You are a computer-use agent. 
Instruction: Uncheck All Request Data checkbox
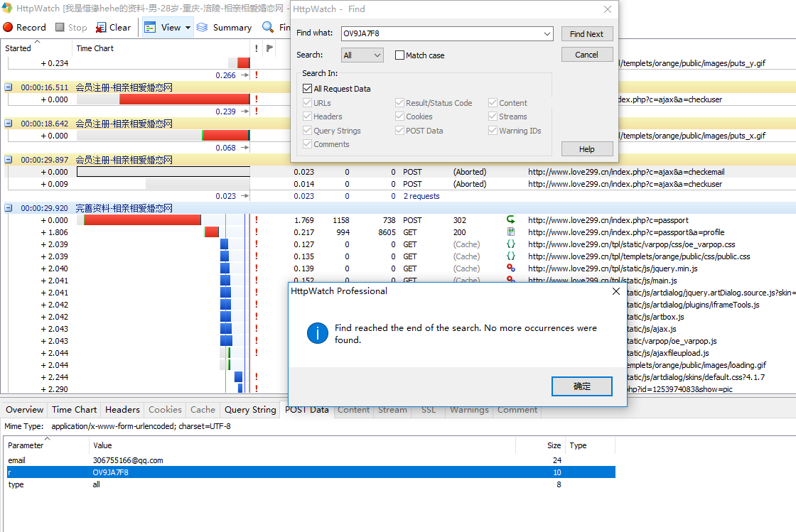[x=308, y=89]
